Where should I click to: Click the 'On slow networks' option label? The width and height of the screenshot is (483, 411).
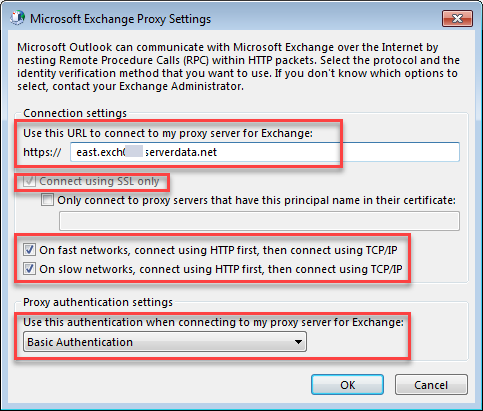tap(221, 269)
